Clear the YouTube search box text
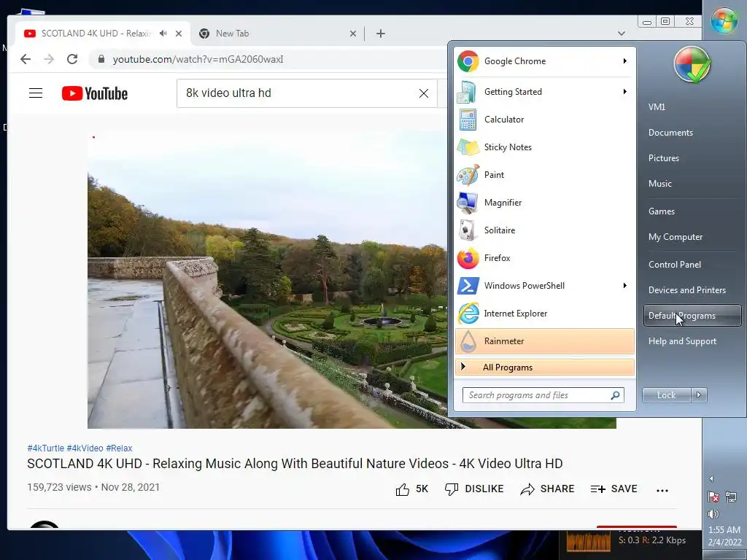Viewport: 747px width, 560px height. (x=424, y=93)
